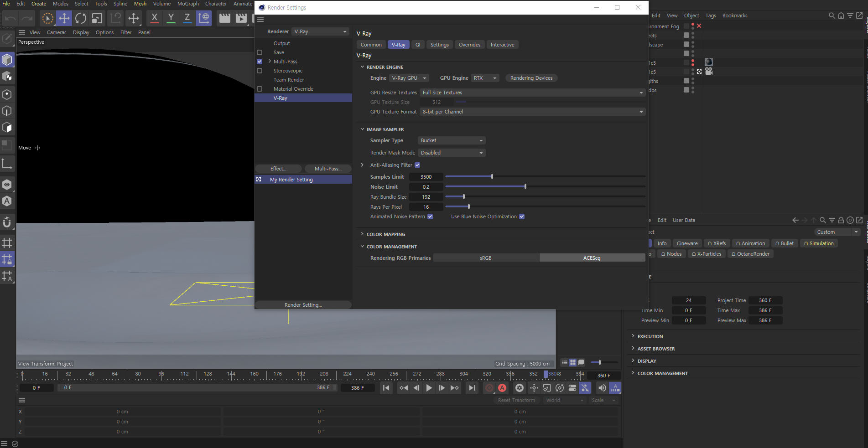
Task: Open the Render Mask Mode dropdown
Action: [x=452, y=153]
